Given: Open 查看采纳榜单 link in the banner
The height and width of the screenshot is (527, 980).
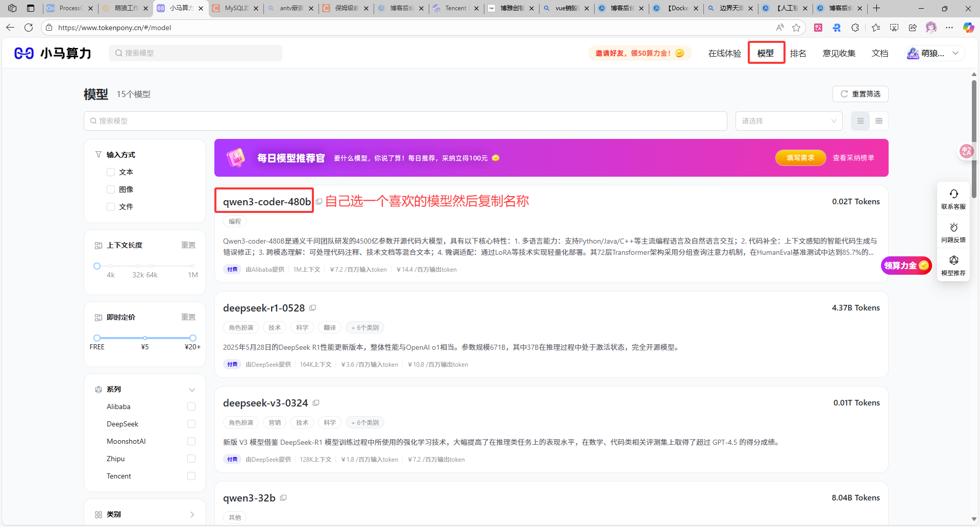Looking at the screenshot, I should pos(853,158).
